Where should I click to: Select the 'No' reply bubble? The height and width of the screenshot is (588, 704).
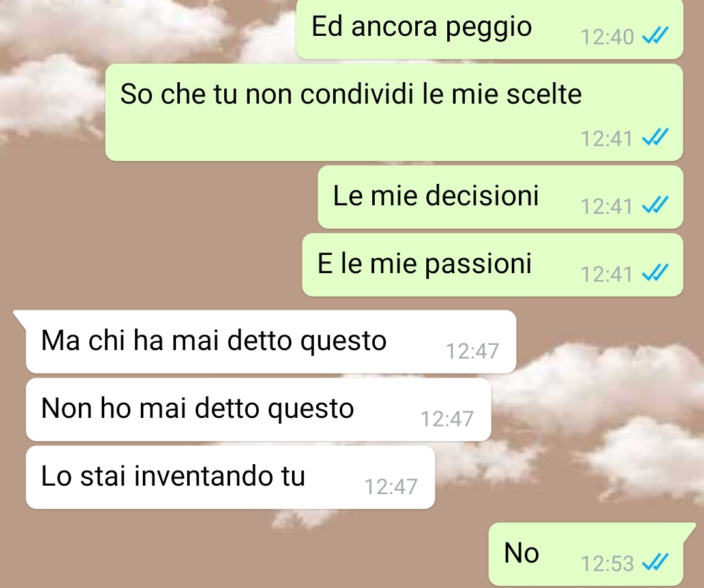pos(586,554)
